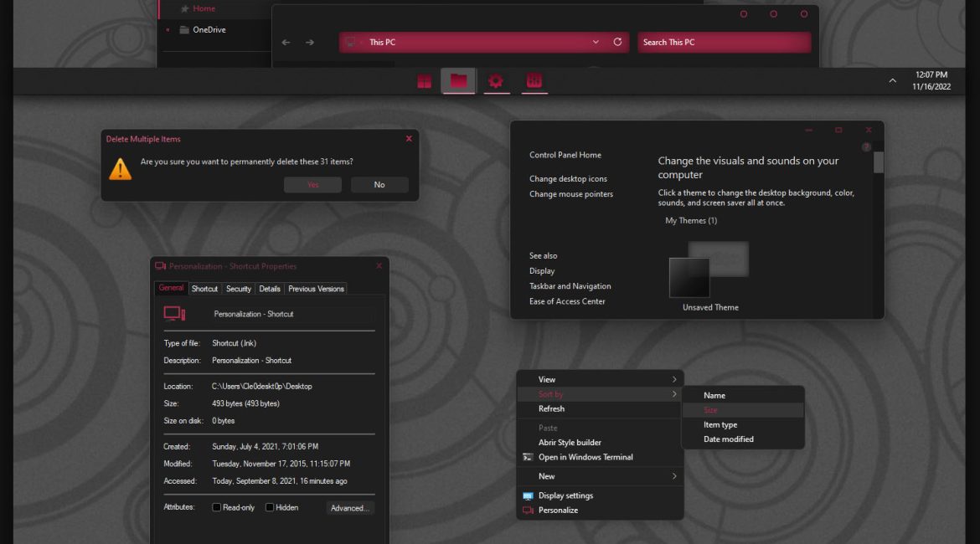
Task: Select the Unsaved Theme thumbnail
Action: (690, 278)
